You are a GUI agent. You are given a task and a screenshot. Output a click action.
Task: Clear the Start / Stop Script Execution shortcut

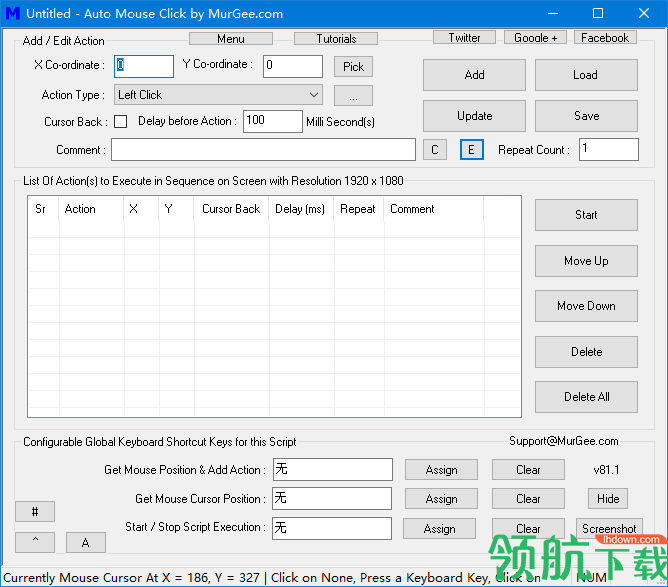528,529
